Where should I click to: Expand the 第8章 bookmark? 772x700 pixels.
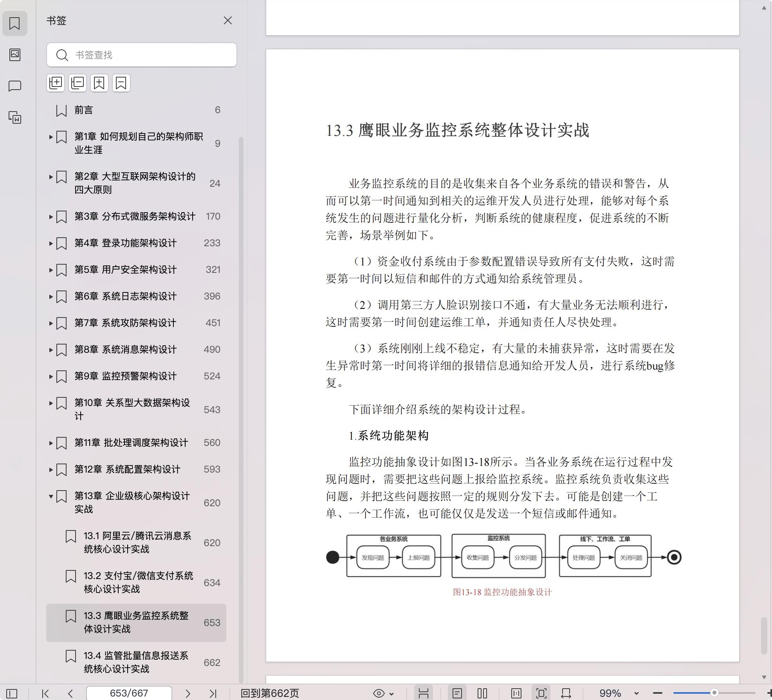pos(51,350)
